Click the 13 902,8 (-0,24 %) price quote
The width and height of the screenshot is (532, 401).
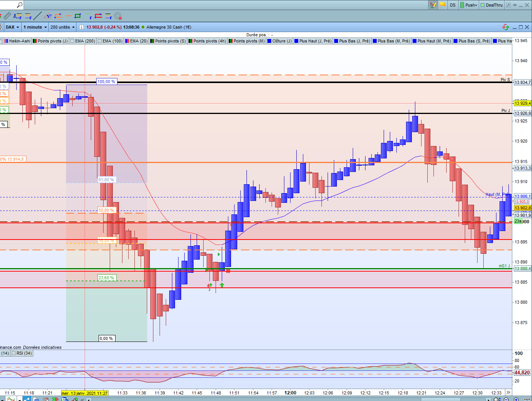pos(104,27)
